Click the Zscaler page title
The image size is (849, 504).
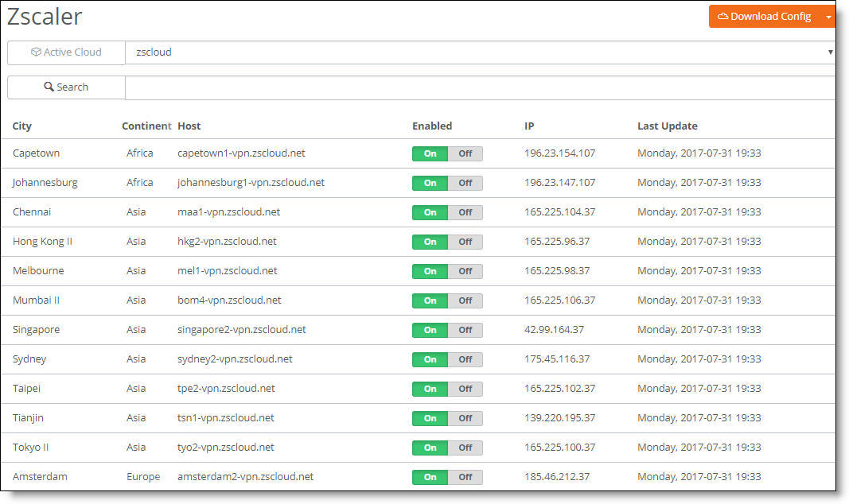coord(45,16)
